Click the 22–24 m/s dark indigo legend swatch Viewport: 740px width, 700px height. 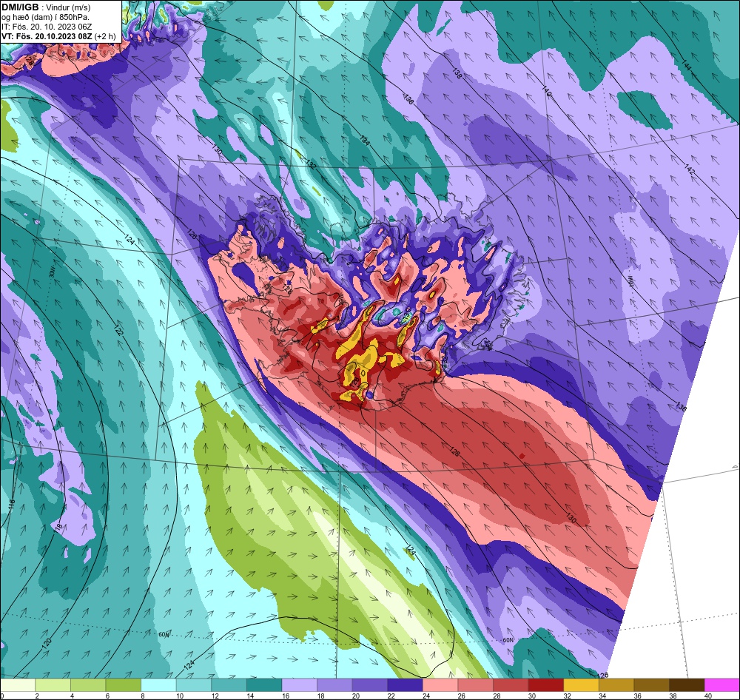(x=405, y=685)
